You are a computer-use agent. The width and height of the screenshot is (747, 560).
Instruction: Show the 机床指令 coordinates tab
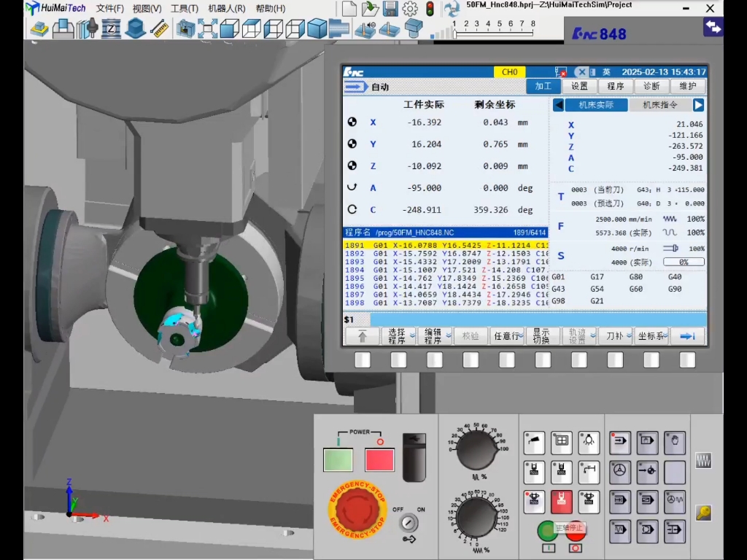point(660,105)
